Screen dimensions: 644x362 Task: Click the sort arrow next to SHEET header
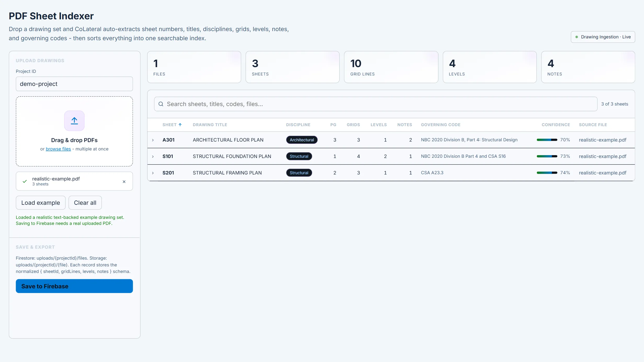[x=180, y=125]
